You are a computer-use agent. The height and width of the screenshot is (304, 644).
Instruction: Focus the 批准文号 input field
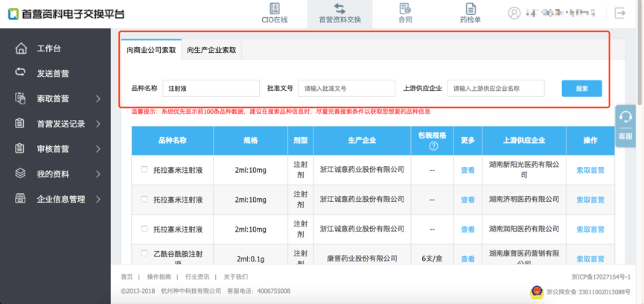[347, 89]
